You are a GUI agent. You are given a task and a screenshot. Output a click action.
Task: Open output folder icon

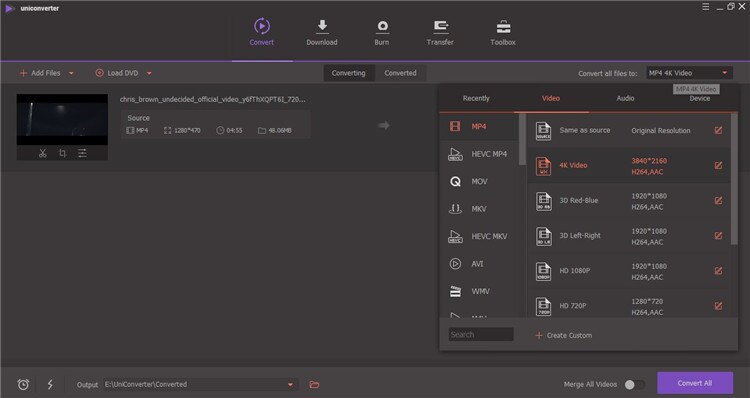click(x=314, y=384)
